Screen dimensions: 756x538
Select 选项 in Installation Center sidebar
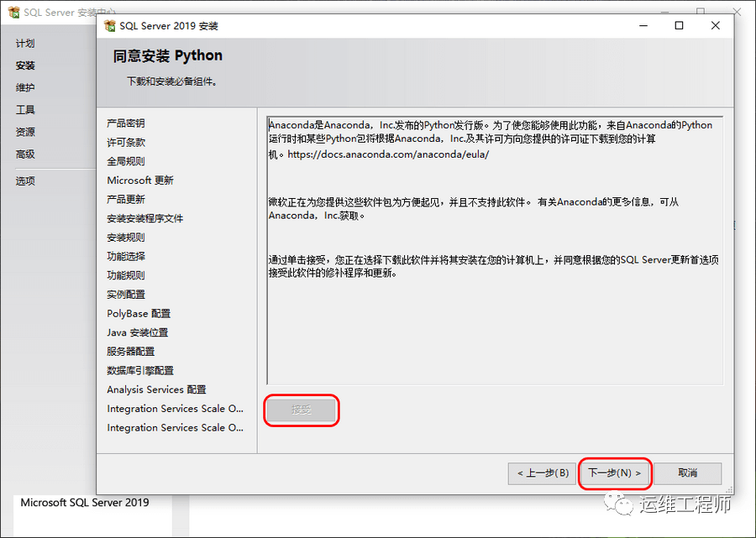(25, 181)
